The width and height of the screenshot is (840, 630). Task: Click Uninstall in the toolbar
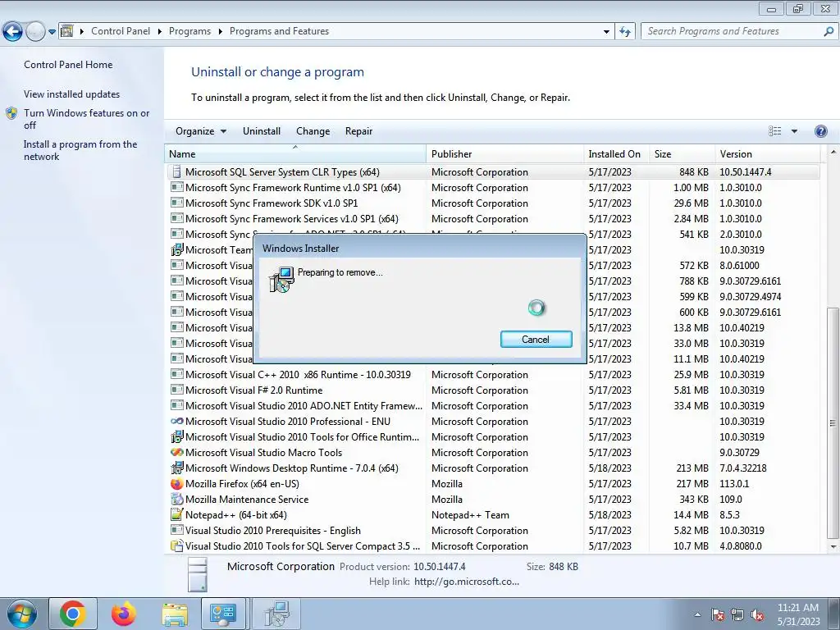click(x=262, y=131)
